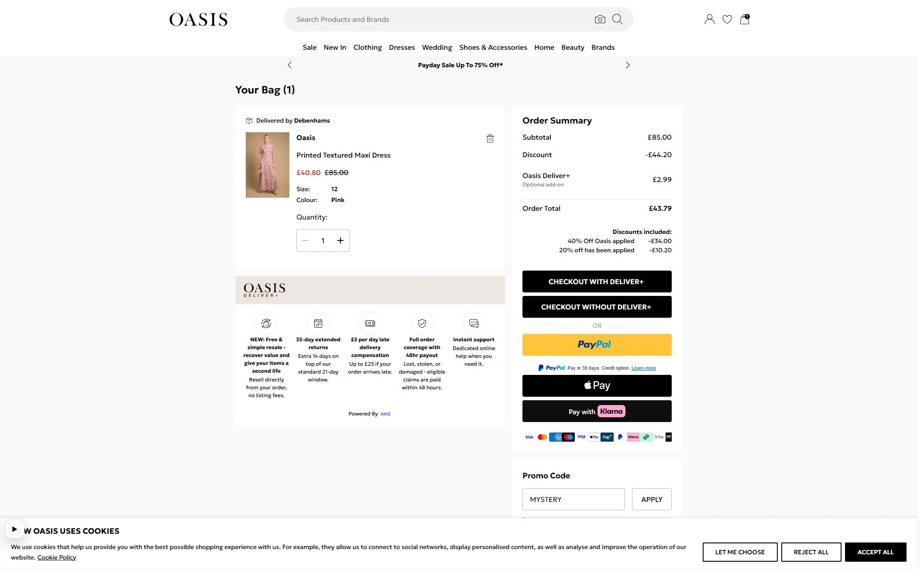The height and width of the screenshot is (570, 924).
Task: Open PayPal Learn more link
Action: point(643,368)
